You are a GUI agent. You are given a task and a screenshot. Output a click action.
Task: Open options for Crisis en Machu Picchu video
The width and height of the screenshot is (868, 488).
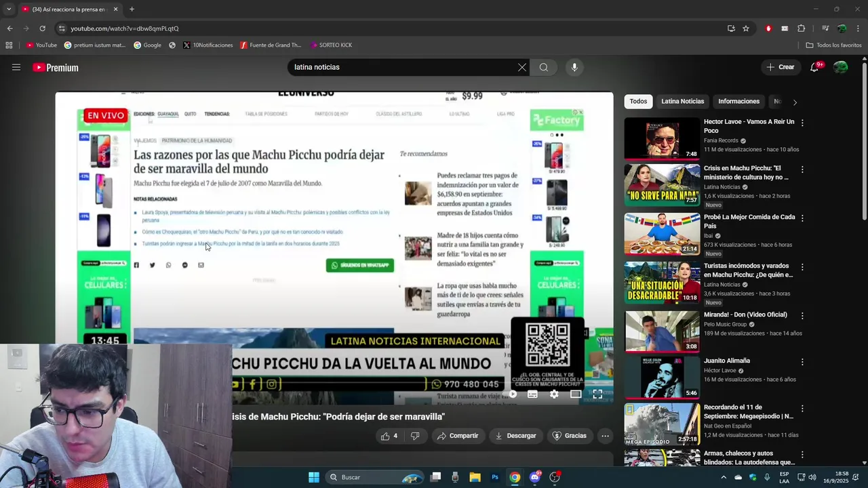[802, 169]
